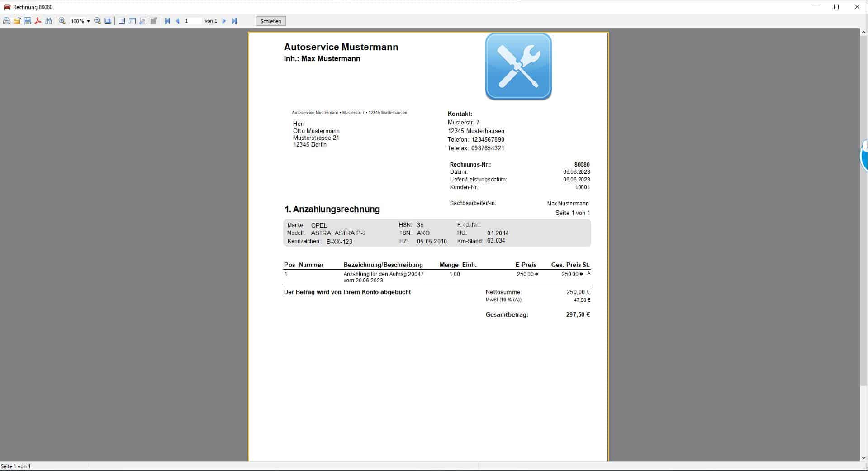Go to first page arrow

point(167,21)
